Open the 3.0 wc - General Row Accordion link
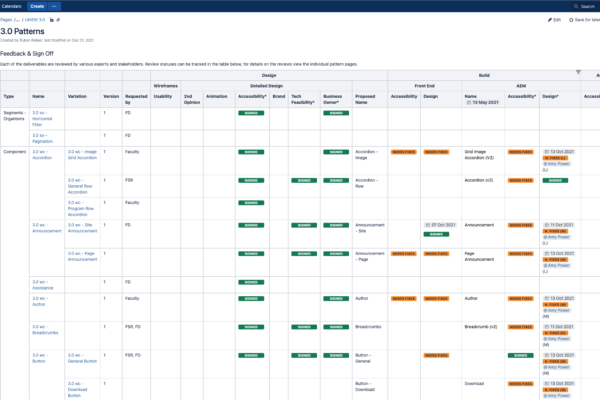 [80, 186]
